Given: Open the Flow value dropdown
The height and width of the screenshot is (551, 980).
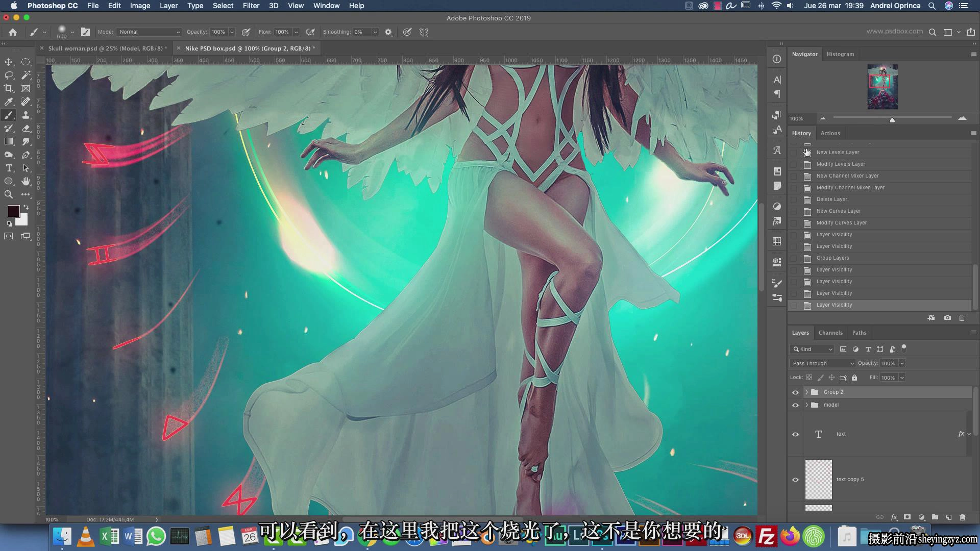Looking at the screenshot, I should (296, 32).
